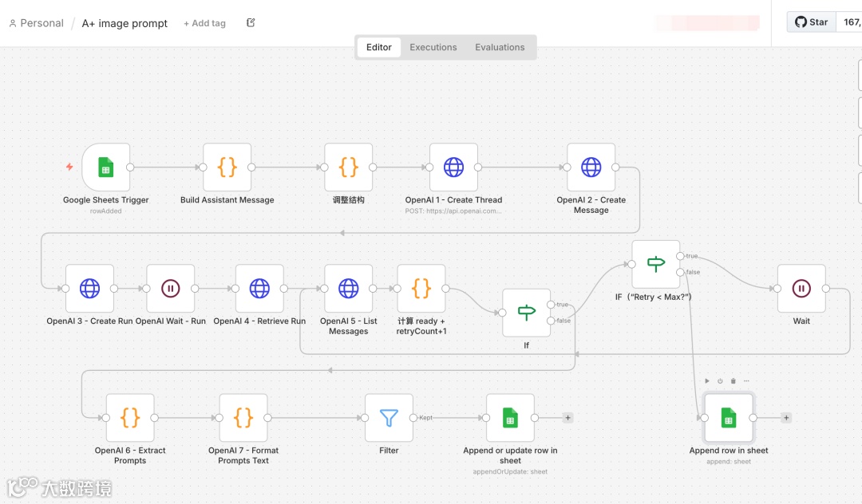Select the 计算 ready + retryCount+1 node
The width and height of the screenshot is (862, 504).
421,288
